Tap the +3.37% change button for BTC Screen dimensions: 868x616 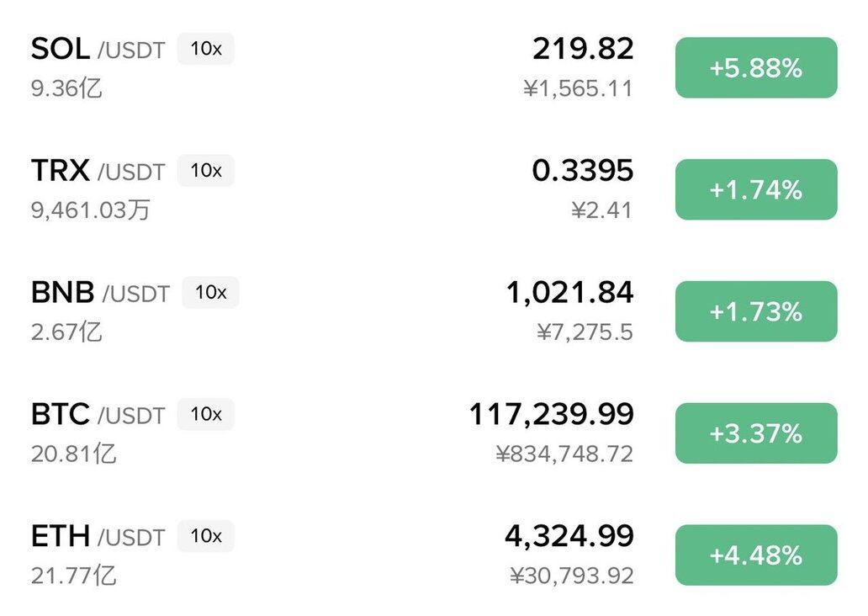[x=755, y=433]
